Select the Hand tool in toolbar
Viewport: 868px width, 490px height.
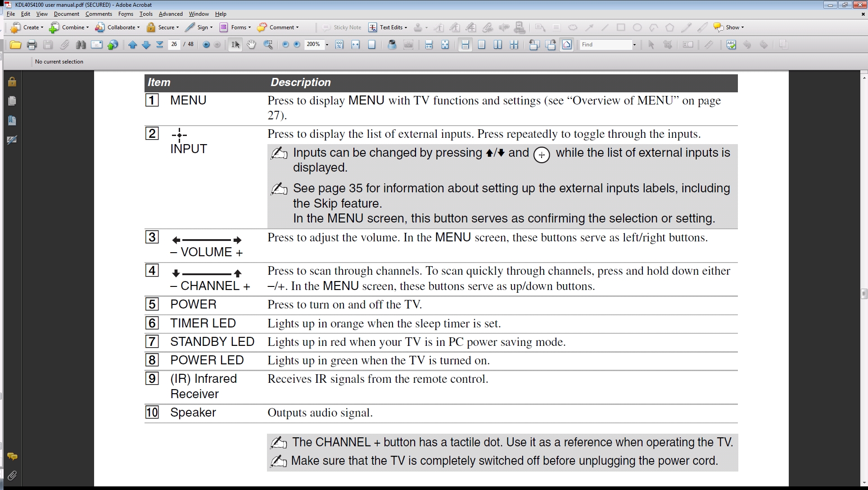(251, 45)
